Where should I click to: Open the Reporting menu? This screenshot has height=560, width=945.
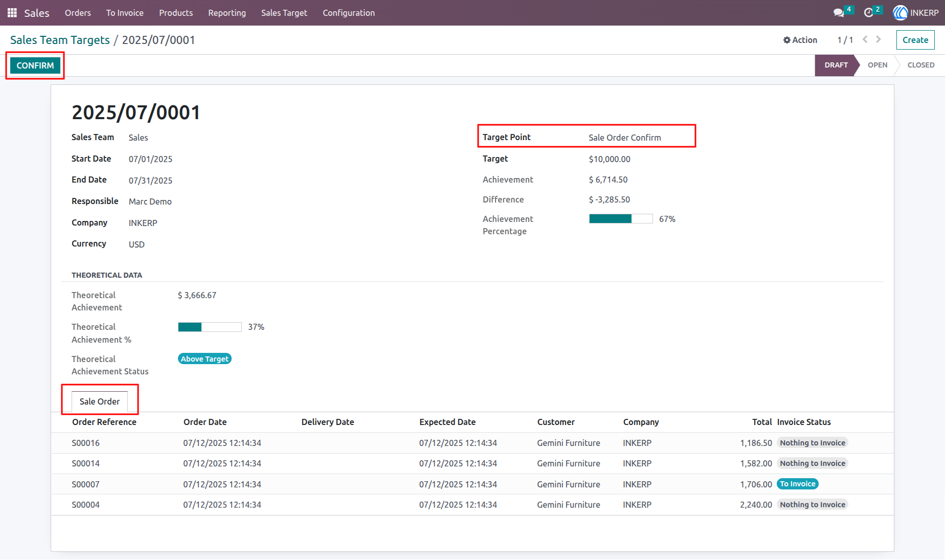[227, 13]
